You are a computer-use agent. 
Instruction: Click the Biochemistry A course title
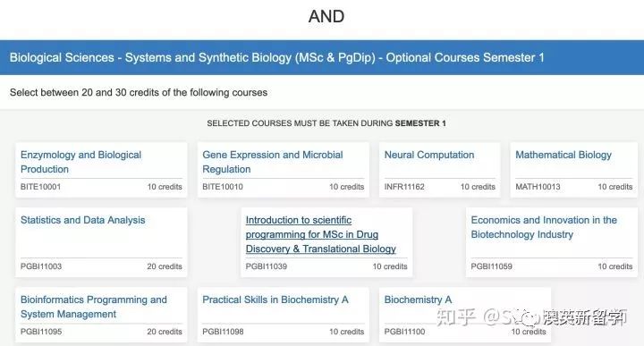coord(418,300)
